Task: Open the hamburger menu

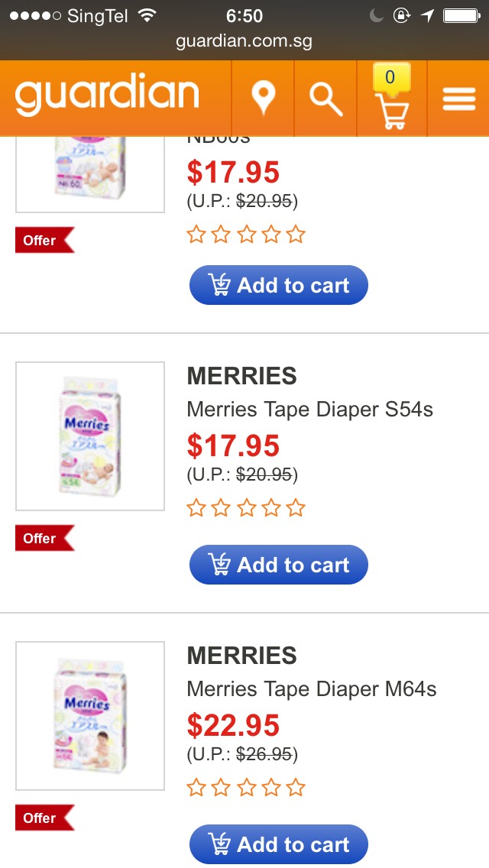Action: [x=458, y=99]
